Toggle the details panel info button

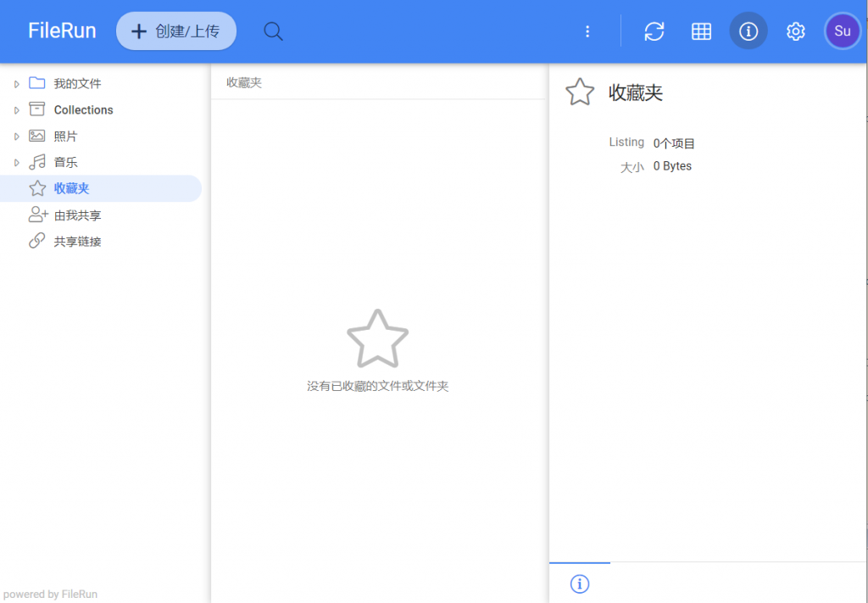(748, 31)
